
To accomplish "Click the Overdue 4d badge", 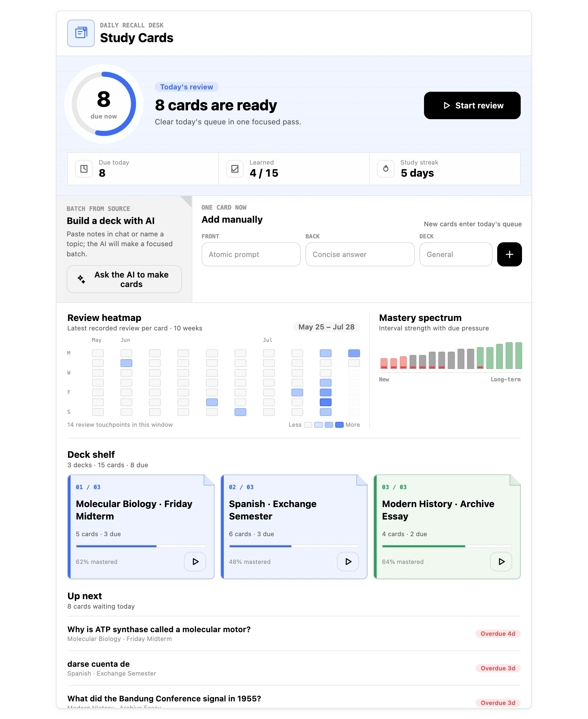I will point(498,633).
